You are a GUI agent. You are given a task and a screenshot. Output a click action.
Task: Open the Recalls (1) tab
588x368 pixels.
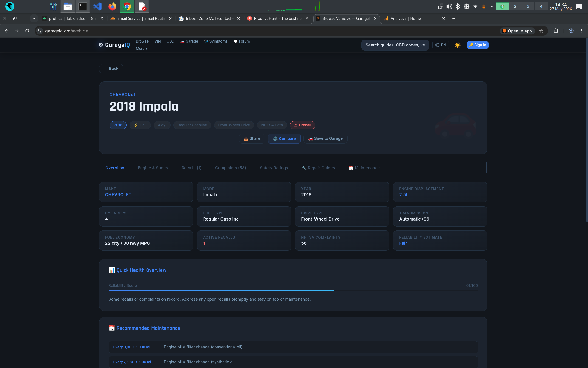point(192,168)
